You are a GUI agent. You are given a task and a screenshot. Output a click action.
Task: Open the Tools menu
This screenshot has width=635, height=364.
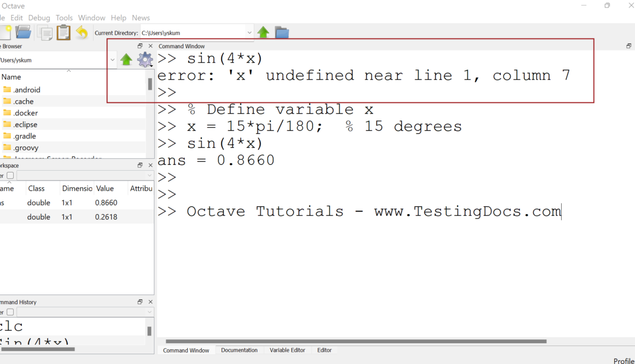pos(64,18)
